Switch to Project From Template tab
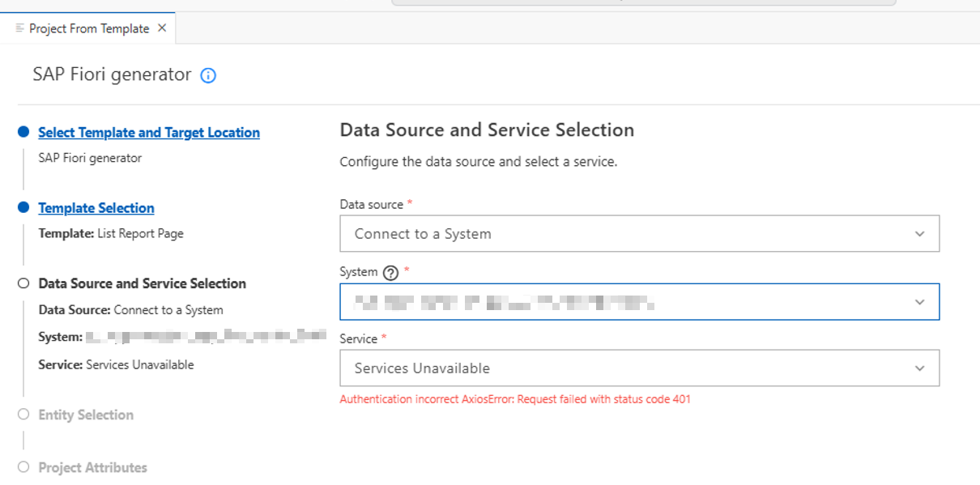The height and width of the screenshot is (485, 980). tap(89, 28)
